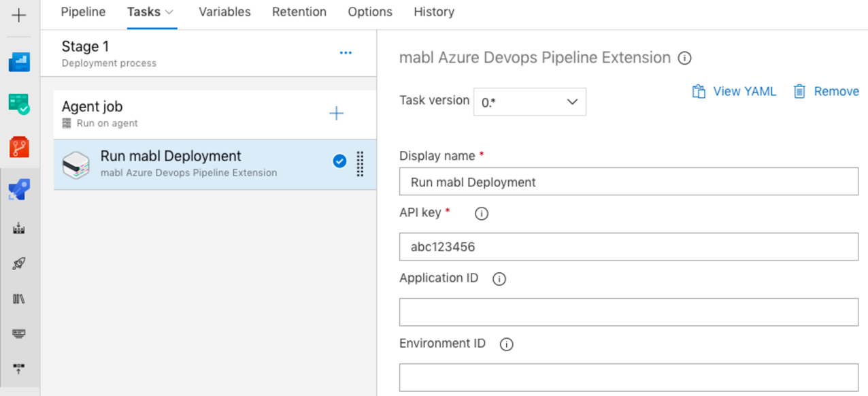
Task: Click the 'Deployment process' subtitle text
Action: 109,63
